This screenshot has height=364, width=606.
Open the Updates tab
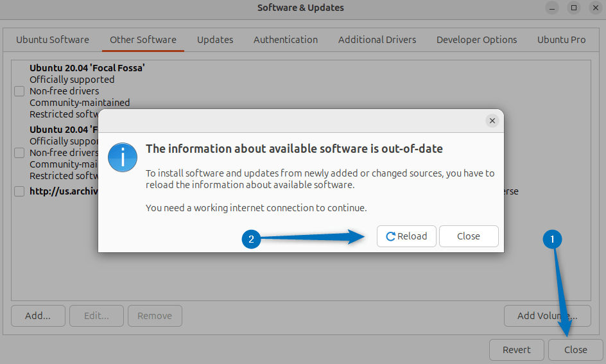pos(215,40)
